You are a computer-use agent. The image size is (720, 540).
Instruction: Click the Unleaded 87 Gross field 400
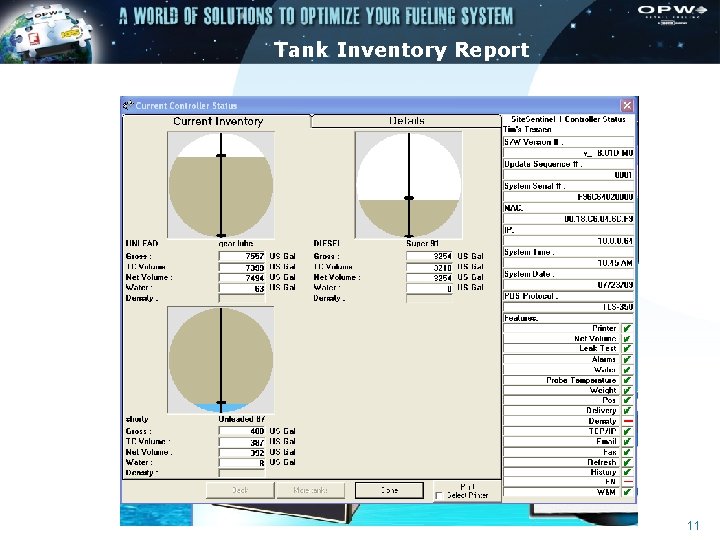pyautogui.click(x=242, y=431)
